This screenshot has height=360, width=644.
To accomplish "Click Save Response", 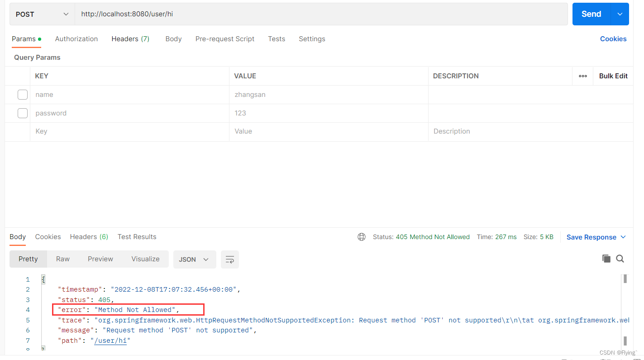I will [591, 237].
